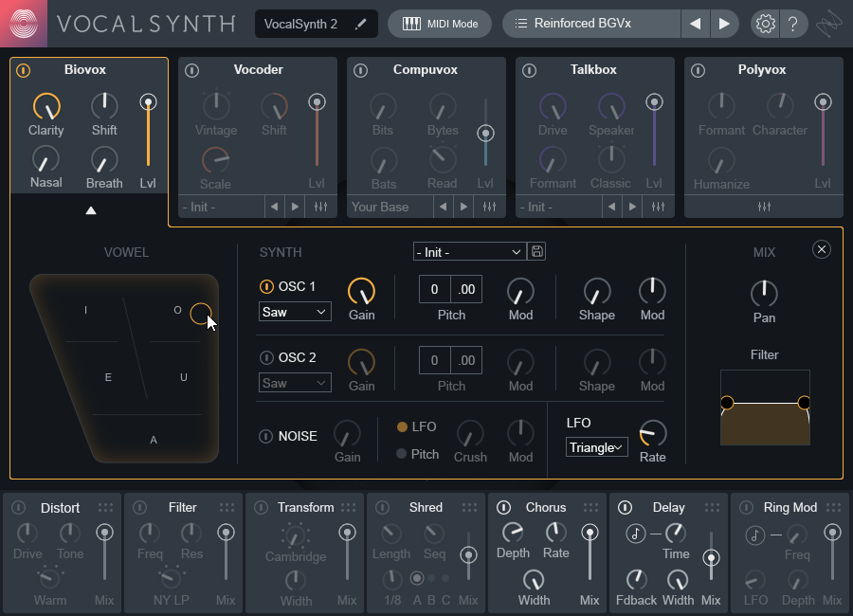Click the Delay Mix slider handle

[711, 558]
